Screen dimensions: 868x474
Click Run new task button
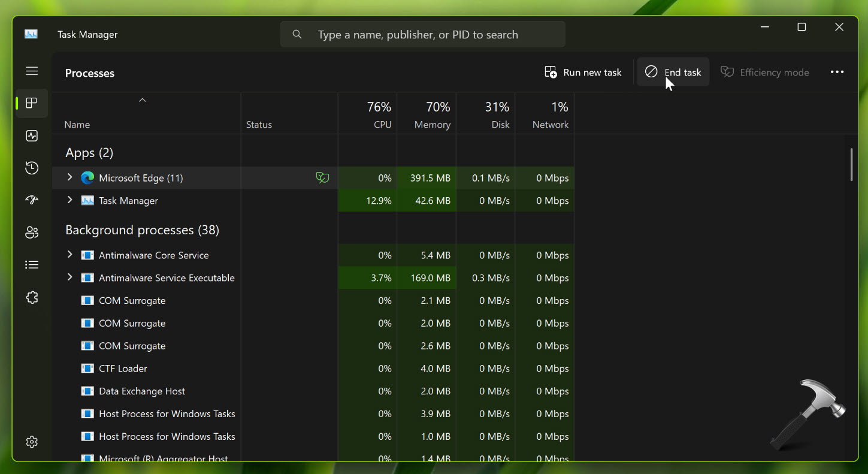pyautogui.click(x=583, y=73)
